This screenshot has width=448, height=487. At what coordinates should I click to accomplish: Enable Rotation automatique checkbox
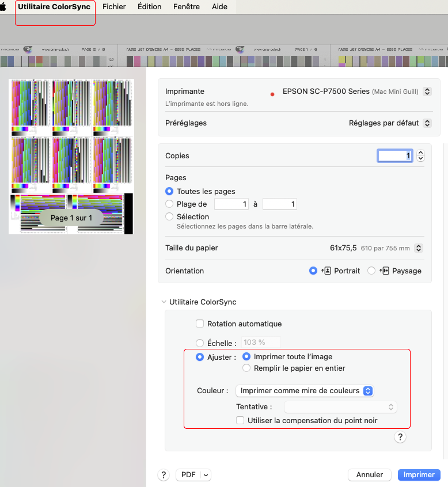coord(200,324)
